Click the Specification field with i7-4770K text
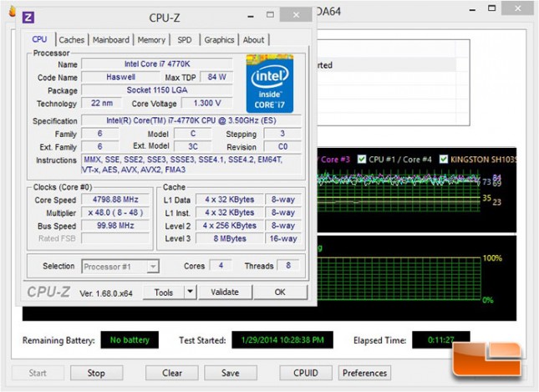 click(191, 120)
